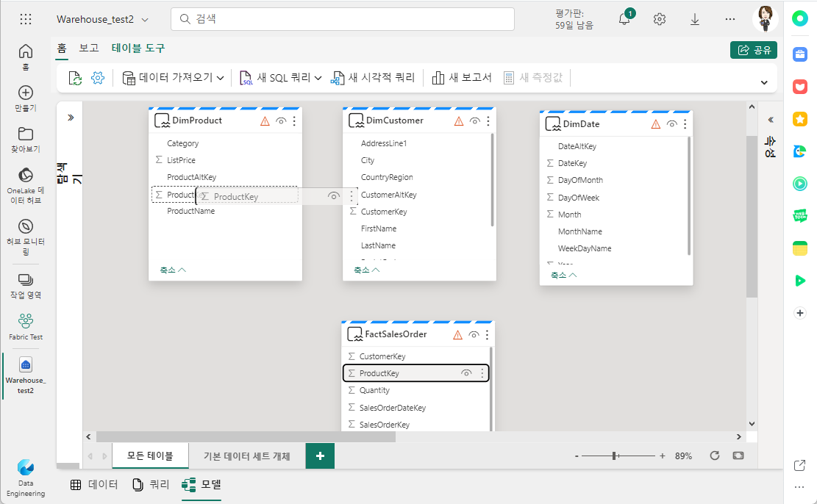Viewport: 817px width, 504px height.
Task: Click DimDate warning triangle icon
Action: 655,124
